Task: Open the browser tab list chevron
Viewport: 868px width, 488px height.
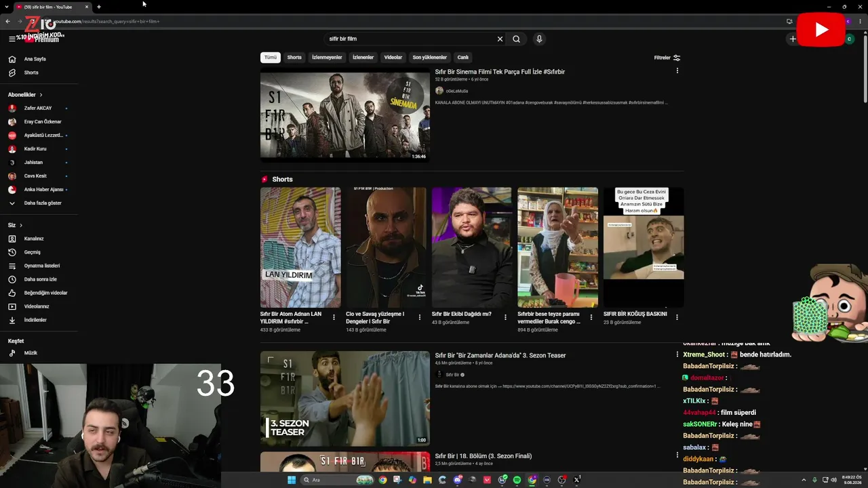Action: (x=7, y=7)
